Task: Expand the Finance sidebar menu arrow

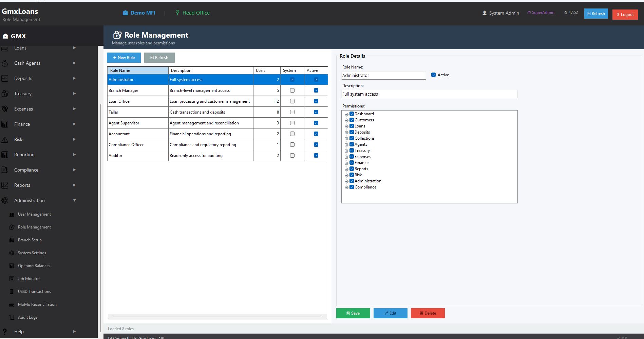Action: (x=74, y=124)
